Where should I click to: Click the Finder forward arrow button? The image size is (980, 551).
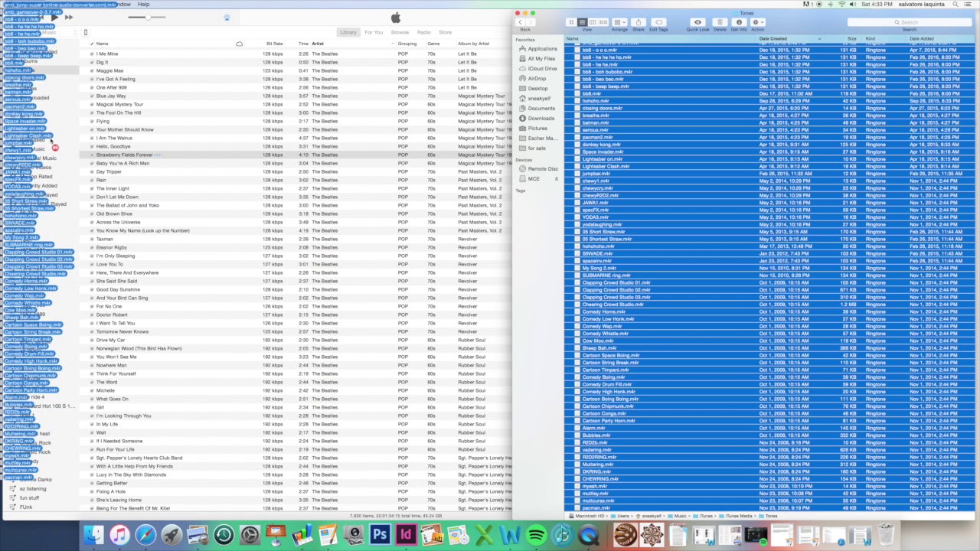pyautogui.click(x=530, y=22)
